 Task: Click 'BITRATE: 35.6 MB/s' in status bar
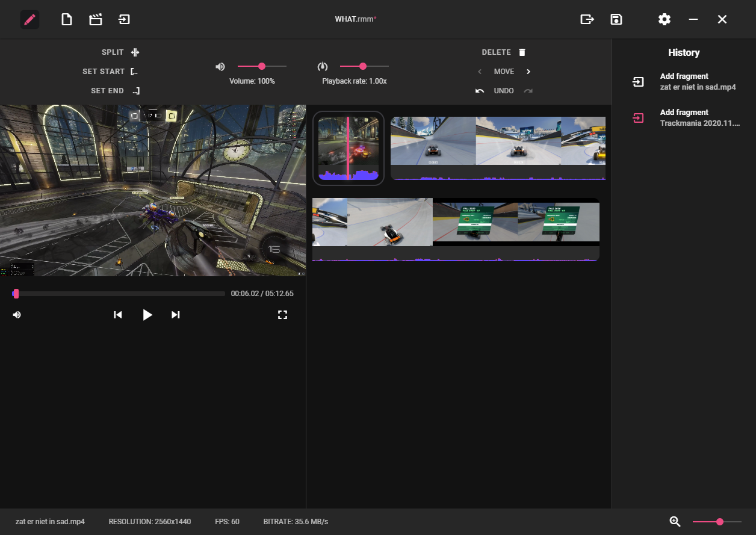[x=296, y=522]
